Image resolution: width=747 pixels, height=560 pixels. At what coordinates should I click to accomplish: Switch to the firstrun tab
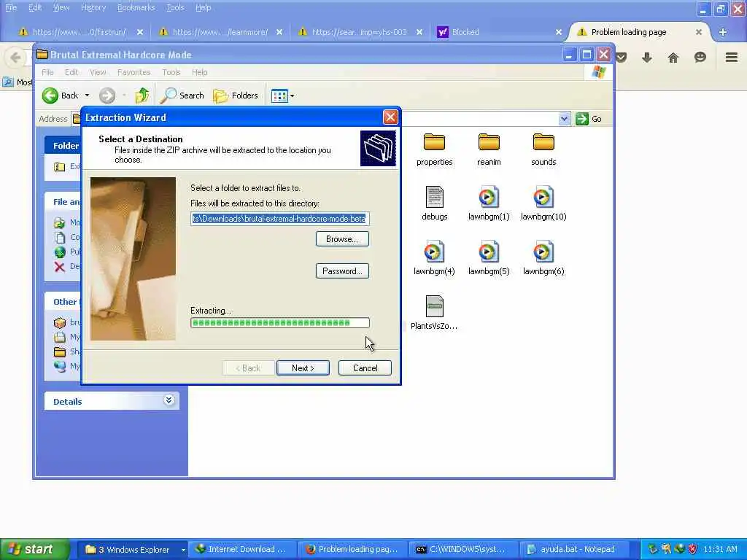[x=79, y=32]
